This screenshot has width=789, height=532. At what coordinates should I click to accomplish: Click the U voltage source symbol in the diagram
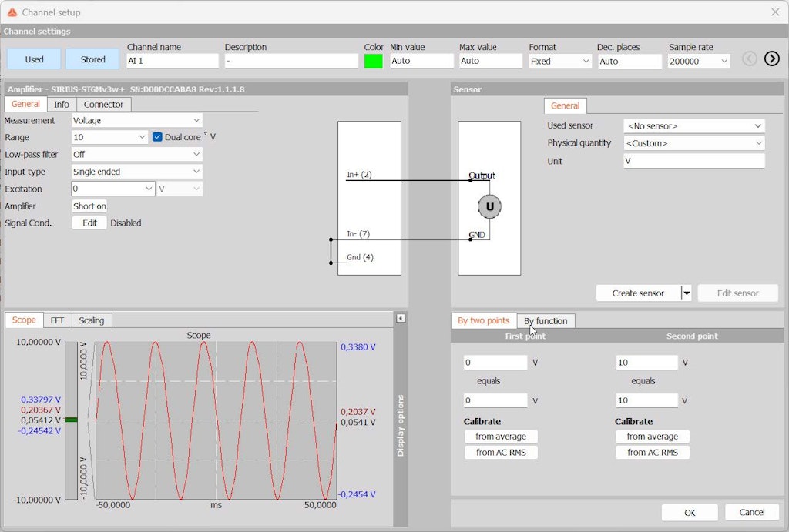click(x=489, y=206)
